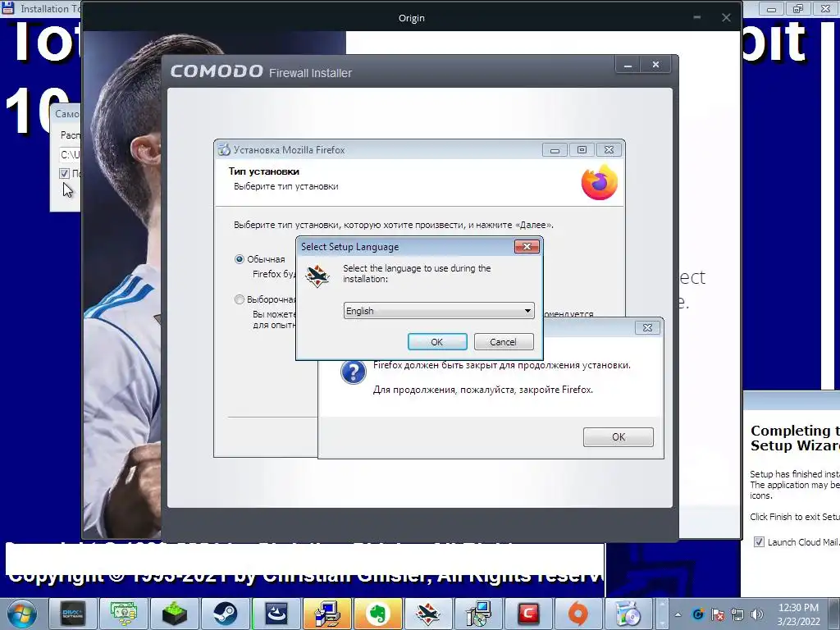840x630 pixels.
Task: Maximize the Установка Mozilla Firefox window
Action: pyautogui.click(x=582, y=150)
